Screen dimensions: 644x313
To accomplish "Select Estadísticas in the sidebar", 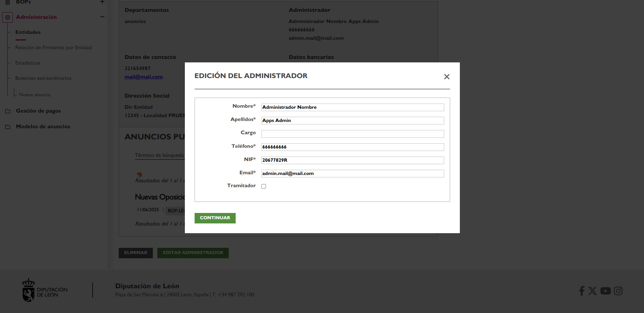I will [28, 63].
